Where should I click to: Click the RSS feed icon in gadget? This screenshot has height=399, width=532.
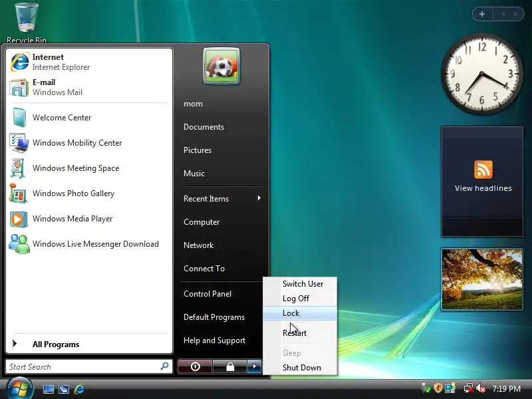click(x=483, y=170)
